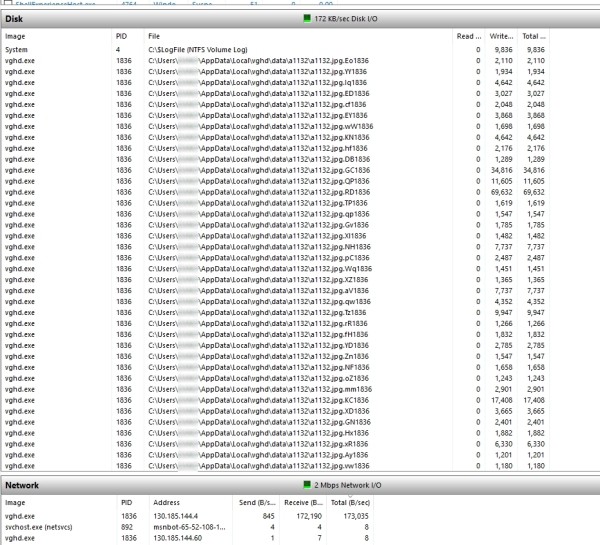Click the 34,816 value in Write column

coord(502,170)
